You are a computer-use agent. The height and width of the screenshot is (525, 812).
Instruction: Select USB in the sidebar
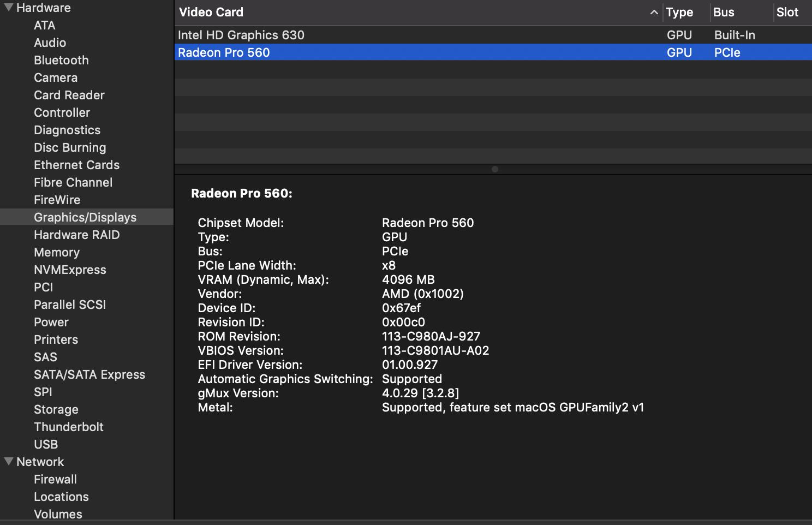(x=46, y=444)
